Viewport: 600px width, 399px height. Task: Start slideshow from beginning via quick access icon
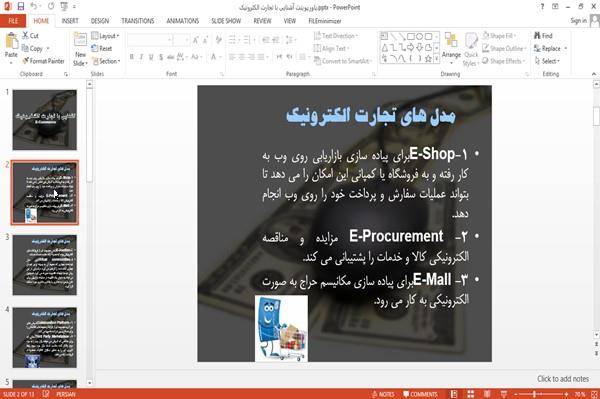click(64, 6)
